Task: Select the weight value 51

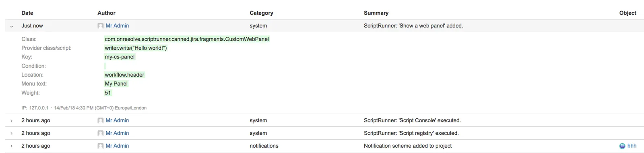Action: click(107, 93)
